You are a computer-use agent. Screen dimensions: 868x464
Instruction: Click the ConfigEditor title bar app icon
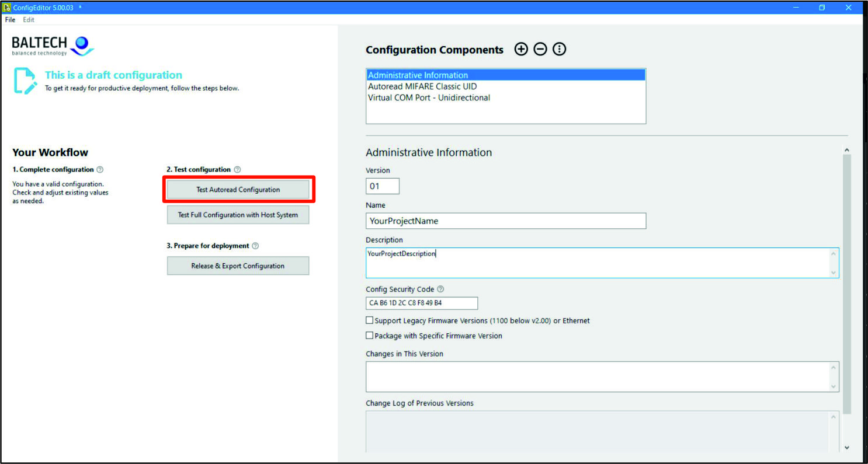[x=8, y=8]
